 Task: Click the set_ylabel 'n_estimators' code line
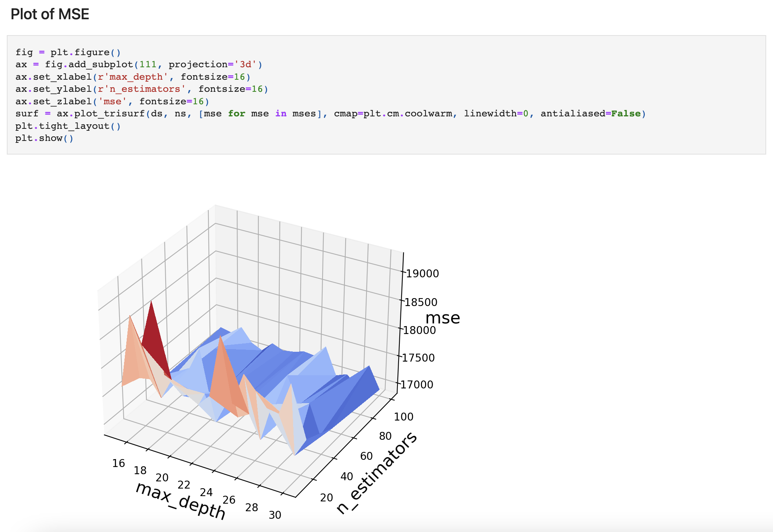coord(142,89)
